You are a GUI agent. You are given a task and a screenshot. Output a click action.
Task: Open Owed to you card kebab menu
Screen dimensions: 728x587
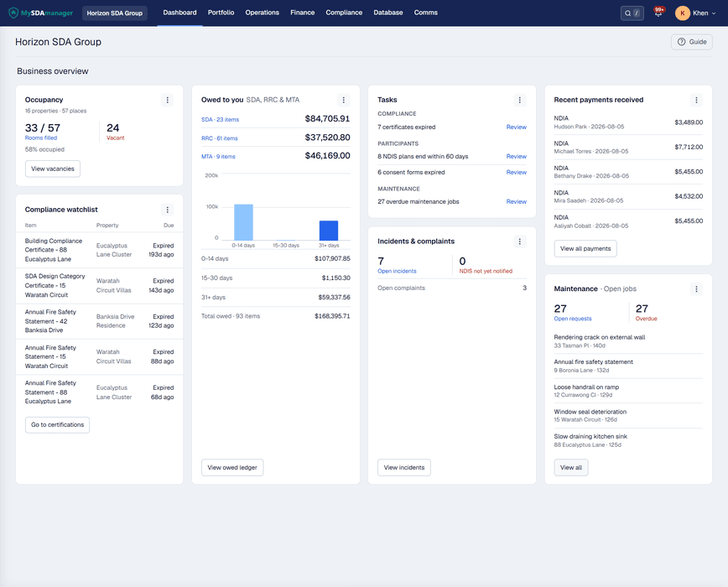point(344,100)
